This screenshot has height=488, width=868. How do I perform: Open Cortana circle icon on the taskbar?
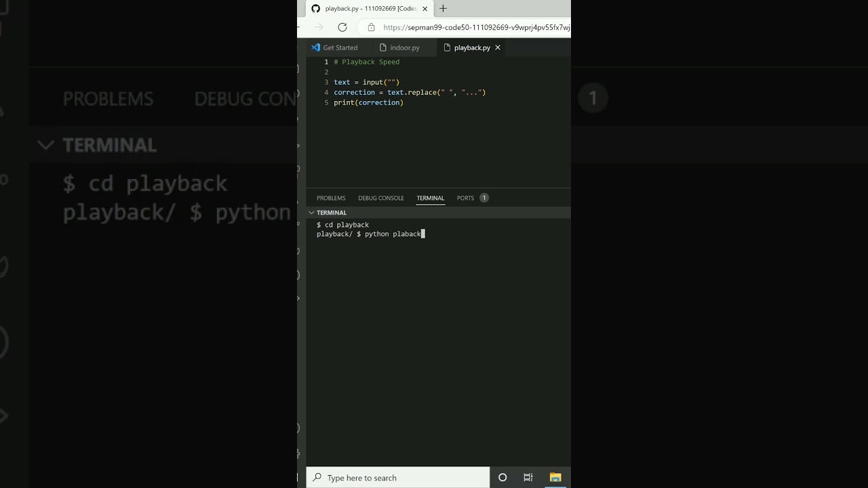coord(502,478)
